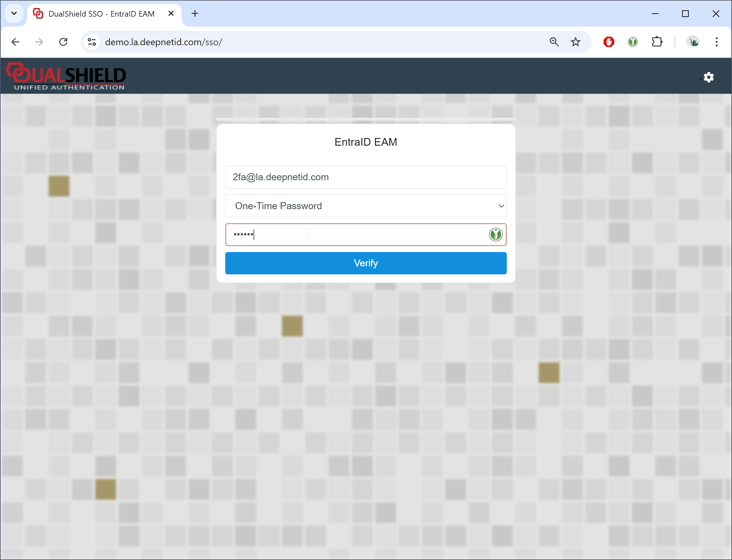
Task: Click the password manager icon in OTP field
Action: (x=495, y=235)
